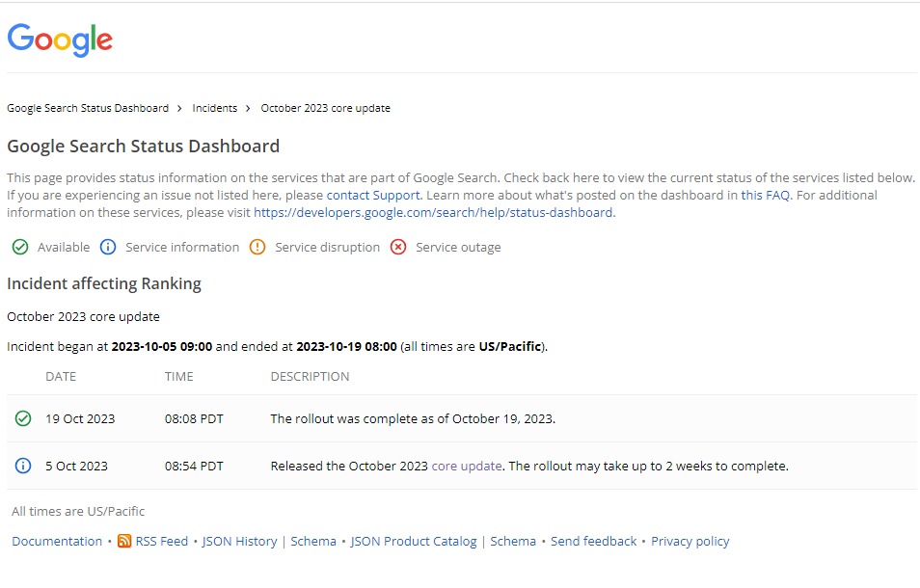Screen dimensions: 920x588
Task: Open the Google Search Status Dashboard breadcrumb
Action: 88,109
